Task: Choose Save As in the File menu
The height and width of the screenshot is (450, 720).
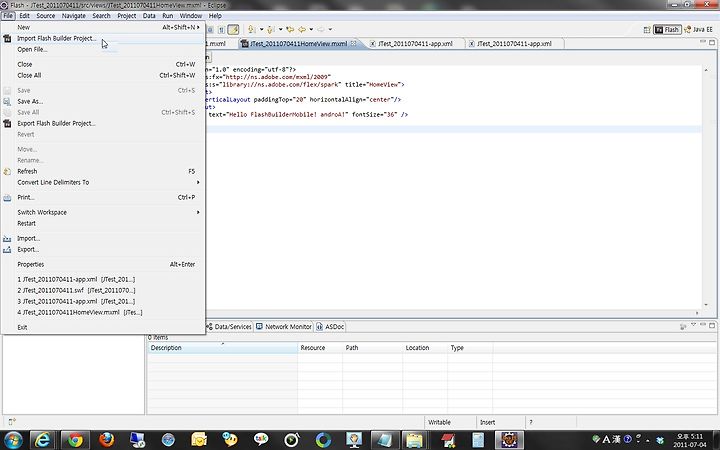Action: (x=103, y=101)
